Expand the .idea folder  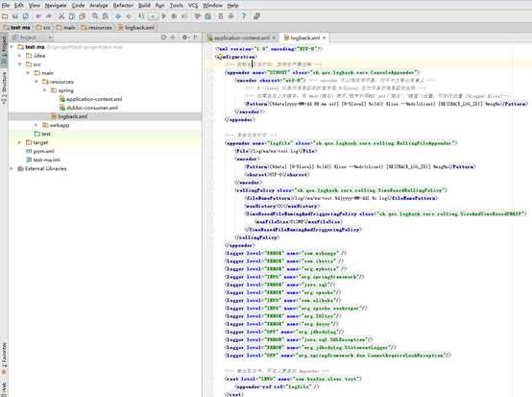pyautogui.click(x=19, y=56)
